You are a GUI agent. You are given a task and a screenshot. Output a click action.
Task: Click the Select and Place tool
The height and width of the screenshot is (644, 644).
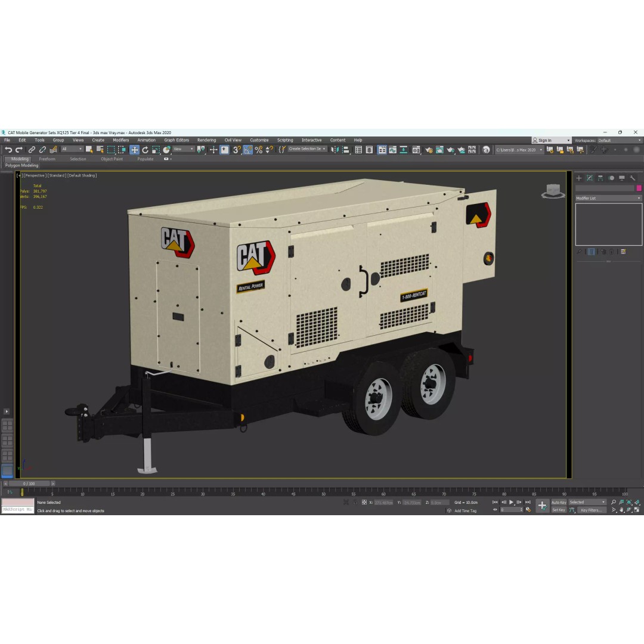pyautogui.click(x=166, y=150)
